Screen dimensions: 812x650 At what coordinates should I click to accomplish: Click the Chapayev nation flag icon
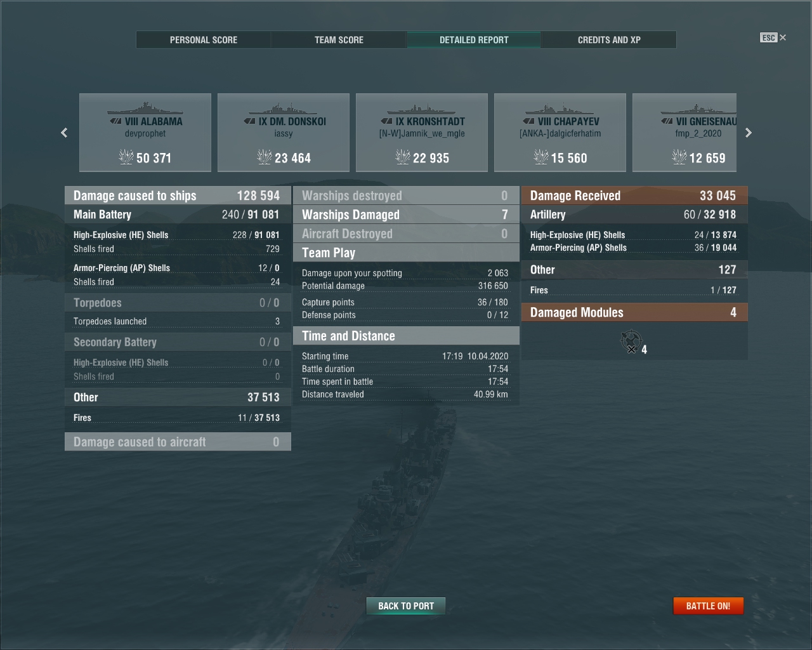[x=528, y=121]
